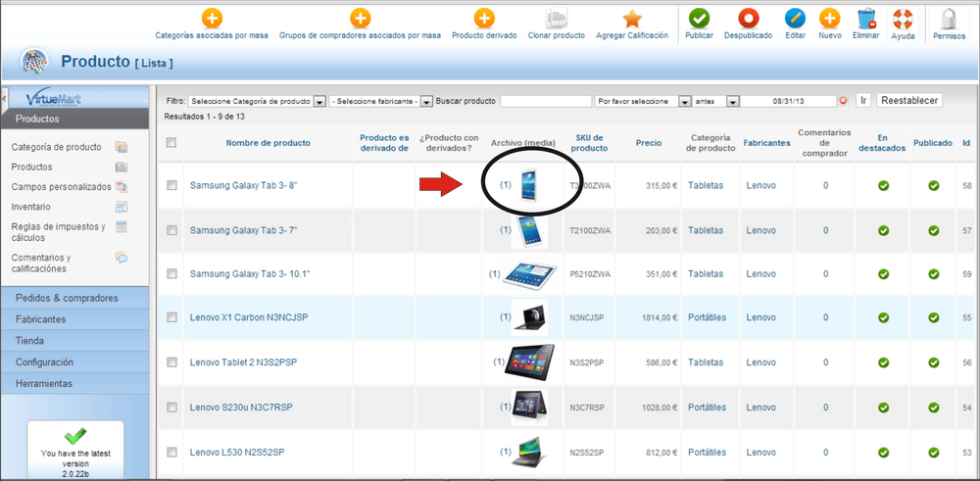980x481 pixels.
Task: Click the Reestablecer button
Action: 908,101
